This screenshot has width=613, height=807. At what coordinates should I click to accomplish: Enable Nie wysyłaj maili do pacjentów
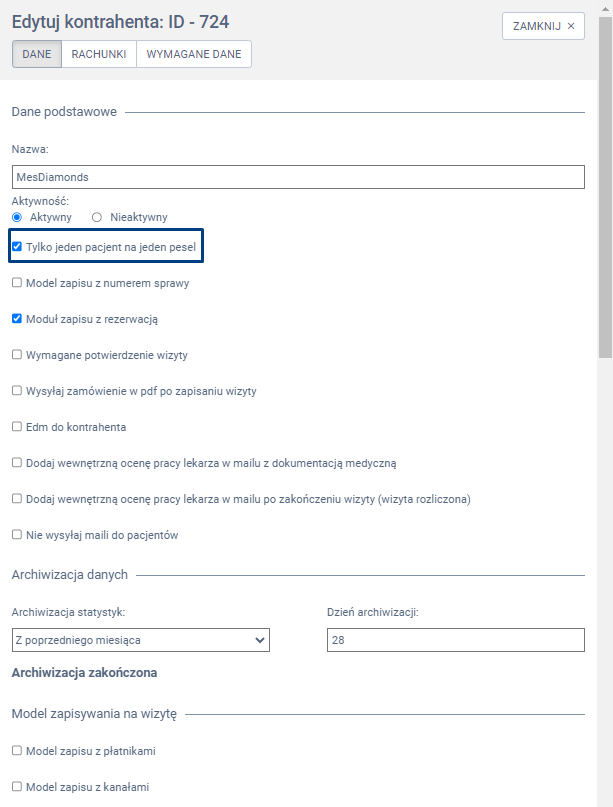pyautogui.click(x=17, y=535)
